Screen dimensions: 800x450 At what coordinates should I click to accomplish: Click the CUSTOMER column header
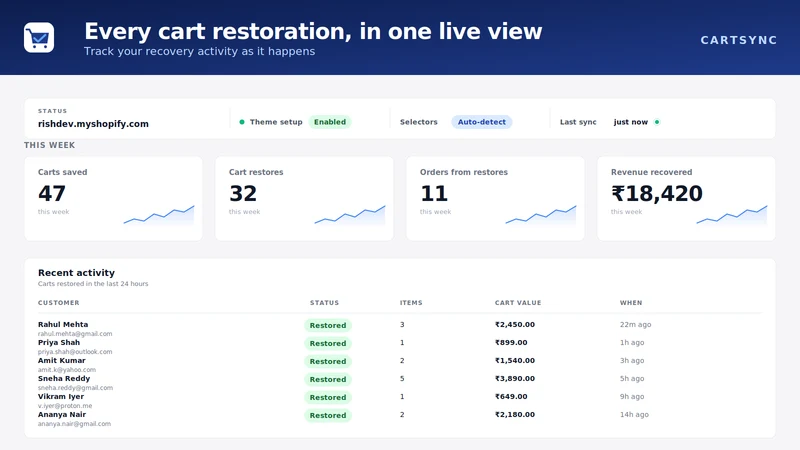click(59, 303)
